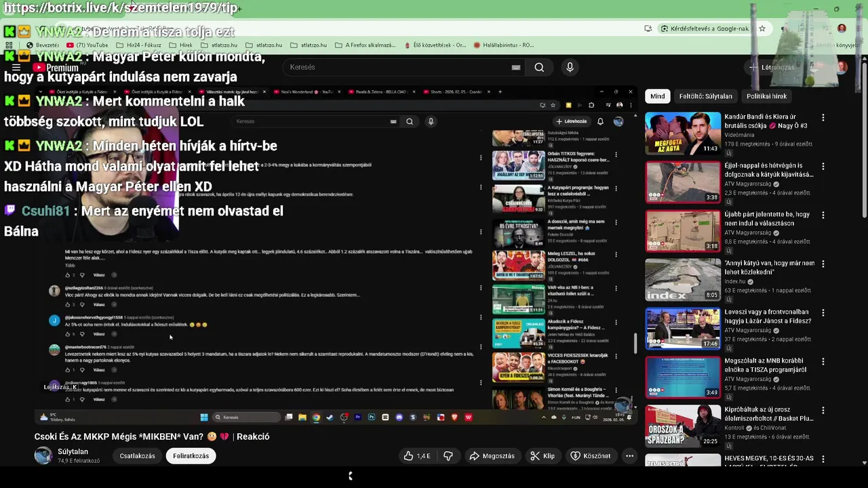Select the 'Feltöltő: Súlytalan' filter chip
Viewport: 868px width, 488px height.
point(706,96)
